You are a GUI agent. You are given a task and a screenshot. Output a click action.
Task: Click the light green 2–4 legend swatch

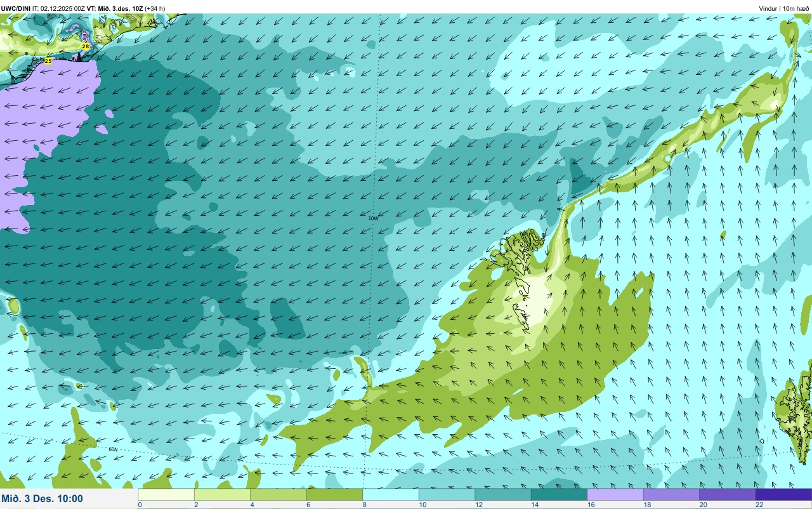click(222, 494)
